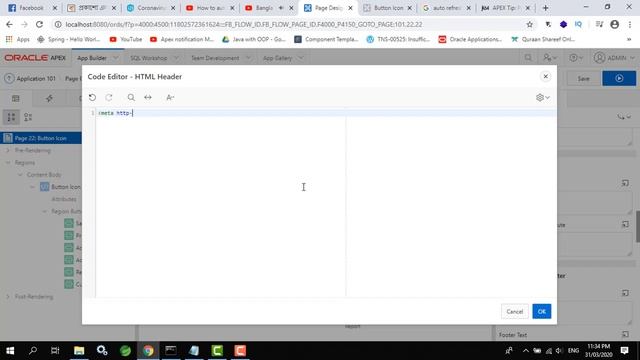
Task: Open Footer Text code editor icon
Action: (625, 334)
